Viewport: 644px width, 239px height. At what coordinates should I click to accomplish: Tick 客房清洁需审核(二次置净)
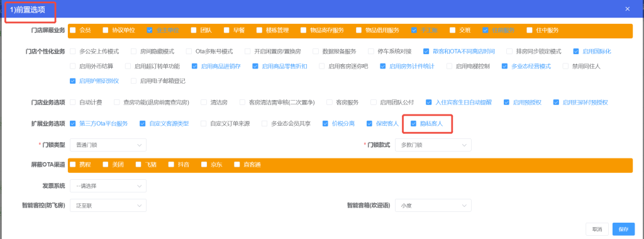click(x=242, y=103)
